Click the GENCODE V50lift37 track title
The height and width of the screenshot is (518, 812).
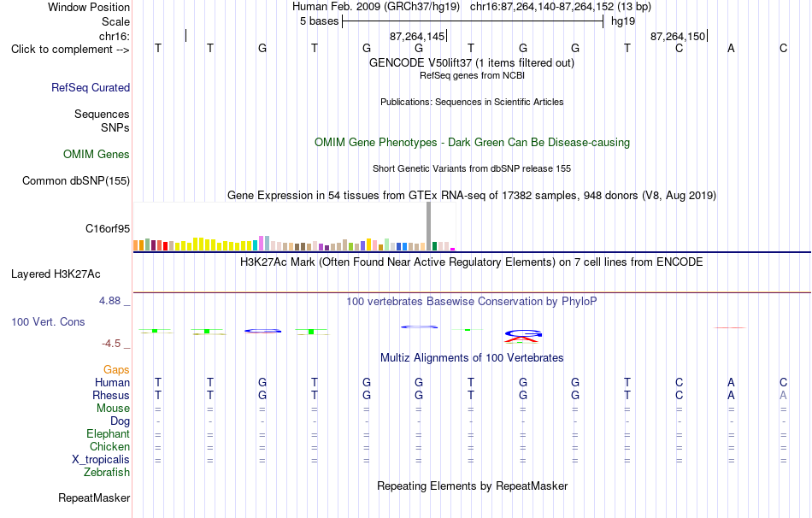471,62
